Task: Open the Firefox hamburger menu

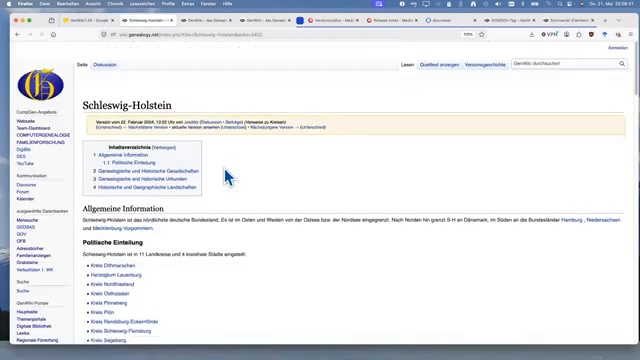Action: coord(631,35)
